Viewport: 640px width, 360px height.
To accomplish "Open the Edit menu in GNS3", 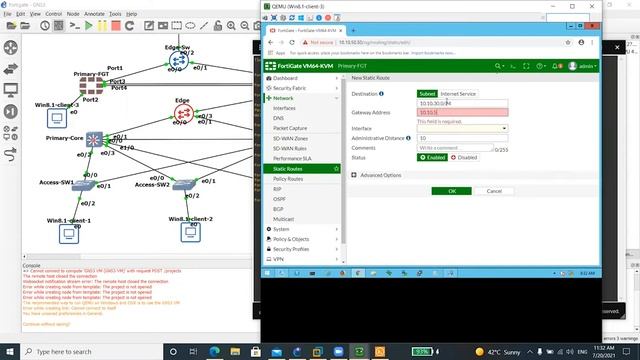I will point(20,14).
